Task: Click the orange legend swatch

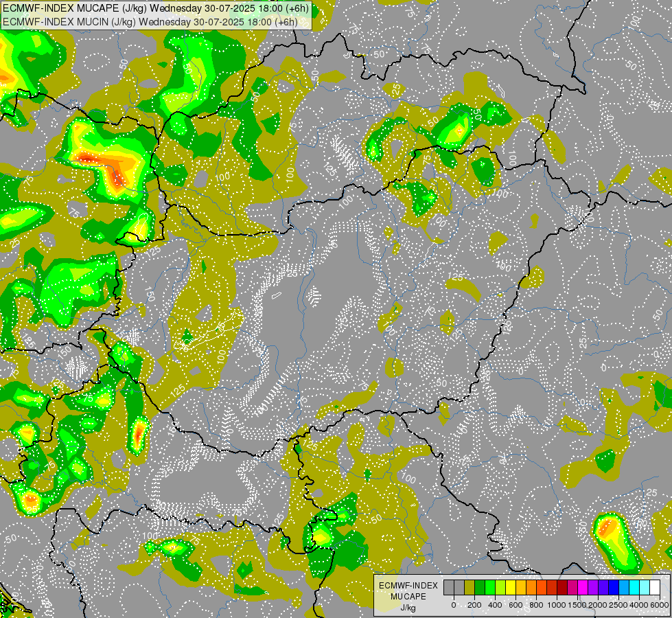Action: pos(532,587)
